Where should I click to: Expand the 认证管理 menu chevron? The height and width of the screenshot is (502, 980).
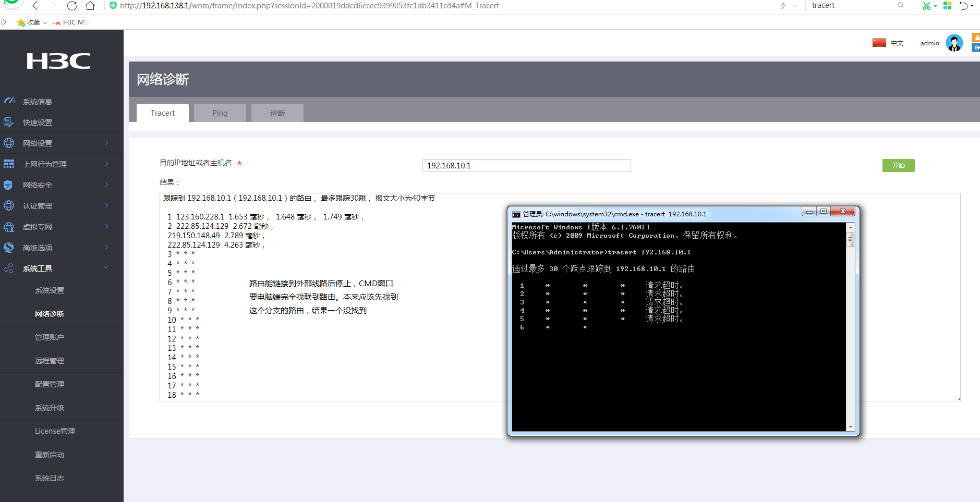coord(106,205)
